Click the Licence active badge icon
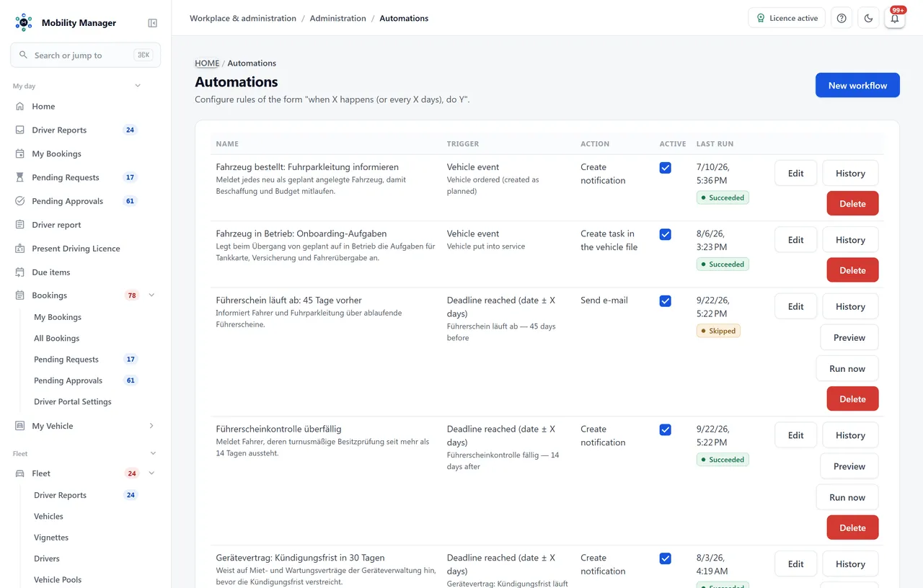 761,18
